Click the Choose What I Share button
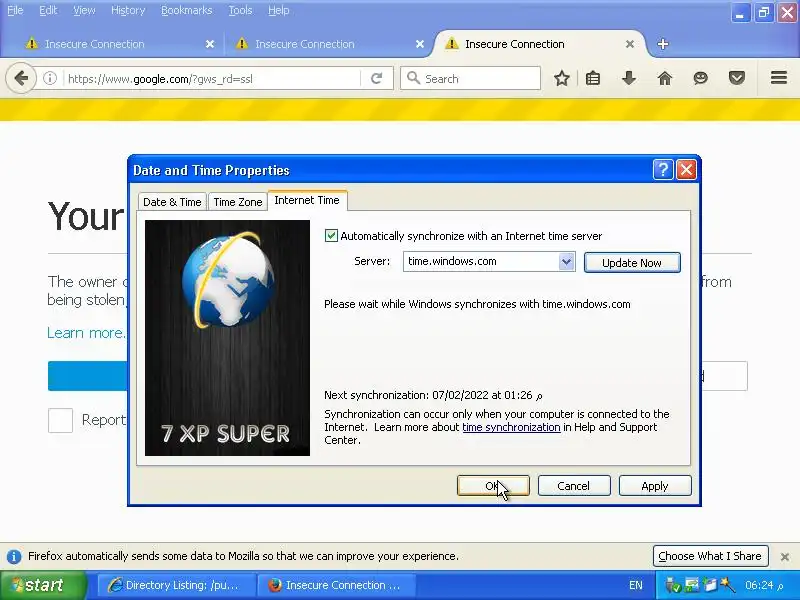Screen dimensions: 800x600 (710, 556)
